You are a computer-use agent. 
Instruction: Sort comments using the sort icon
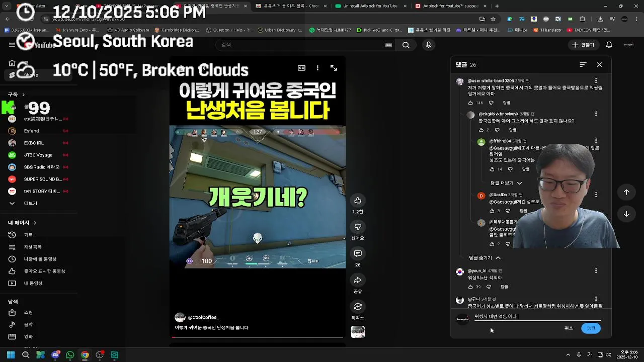(x=583, y=65)
